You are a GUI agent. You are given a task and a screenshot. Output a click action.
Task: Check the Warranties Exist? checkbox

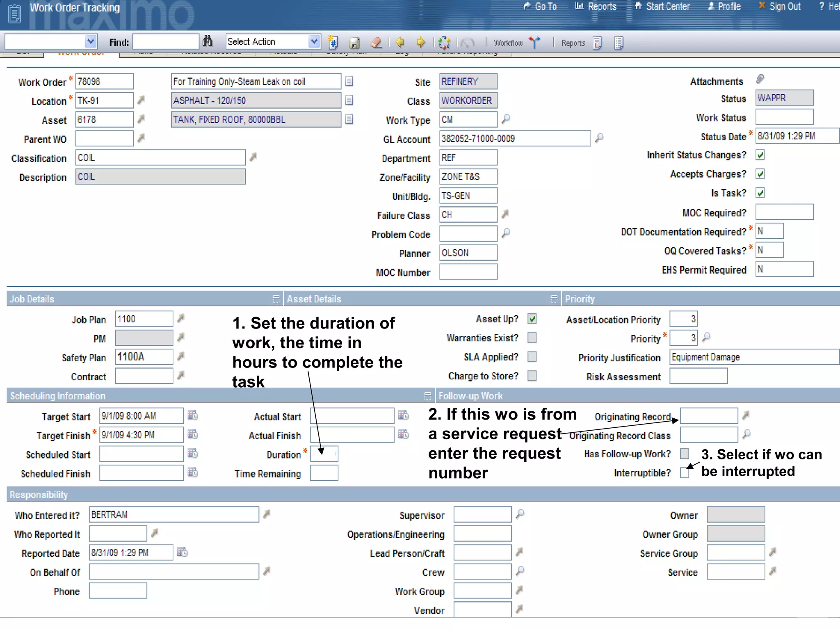[x=532, y=338]
